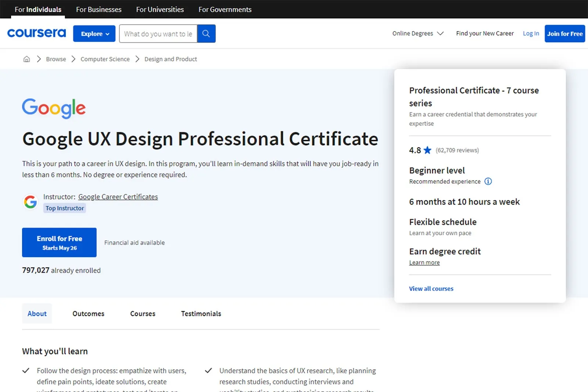Click the What you'll learn heading

[55, 351]
